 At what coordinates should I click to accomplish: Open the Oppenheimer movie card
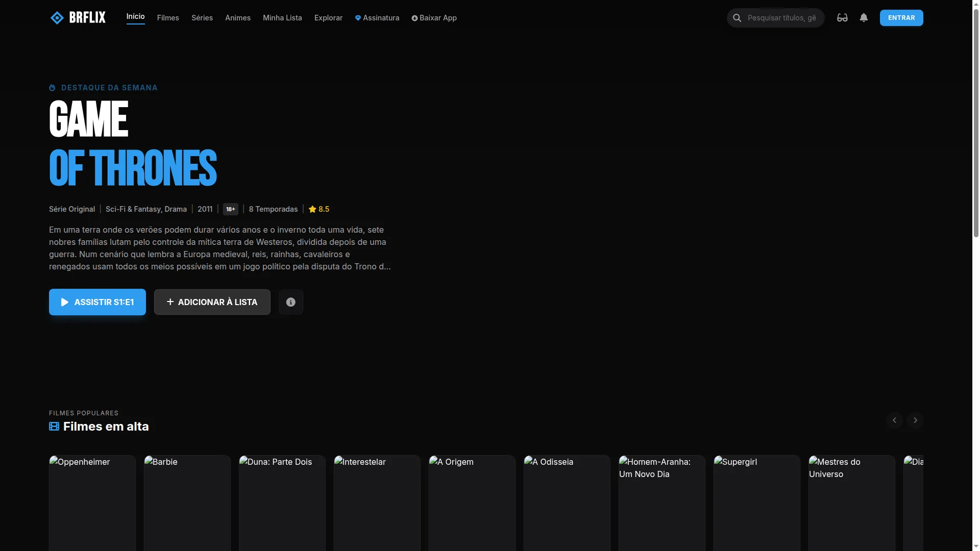point(92,503)
